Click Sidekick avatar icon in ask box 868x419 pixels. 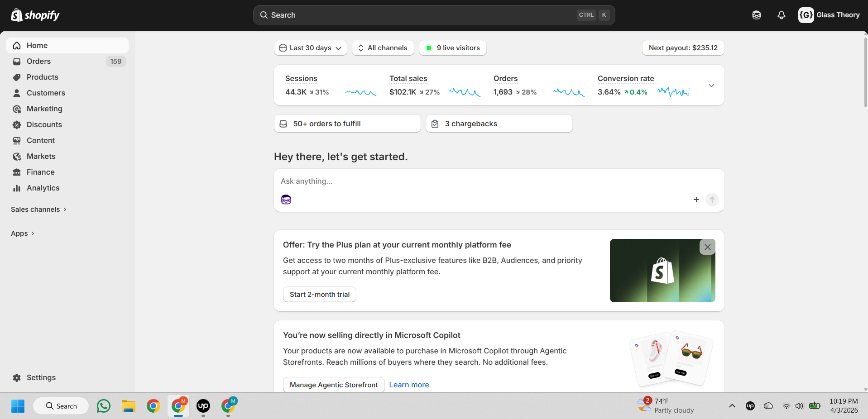click(x=286, y=200)
